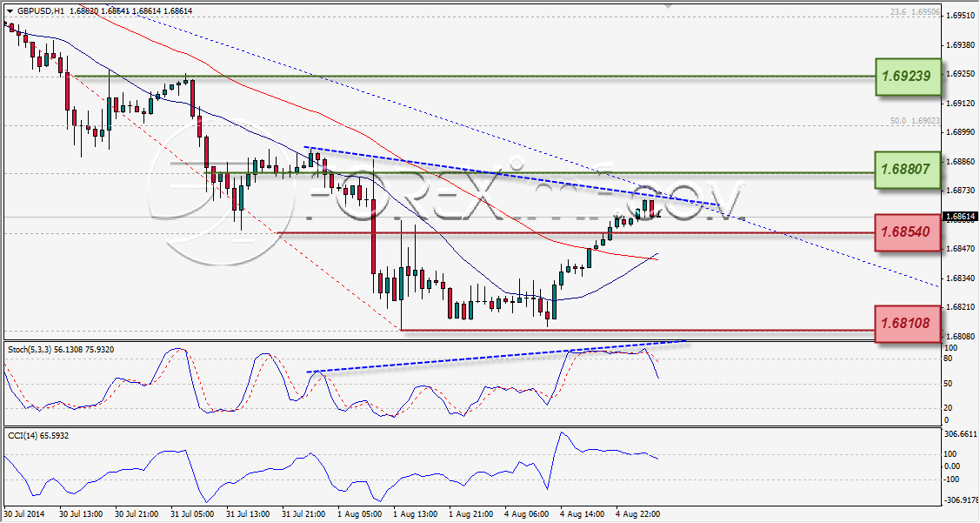
Task: Click the 4 Aug 14:00 time axis label
Action: 583,514
